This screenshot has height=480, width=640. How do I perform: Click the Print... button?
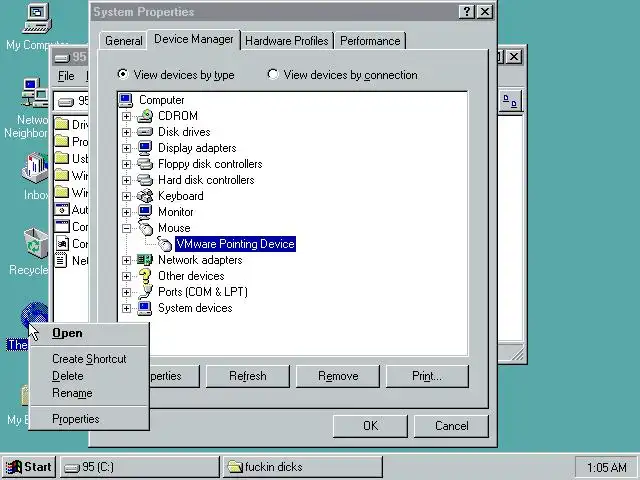point(427,376)
